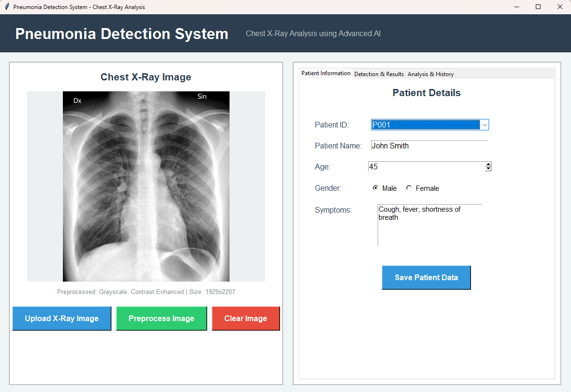The image size is (571, 392).
Task: Click the Patient Name text field
Action: pos(429,146)
